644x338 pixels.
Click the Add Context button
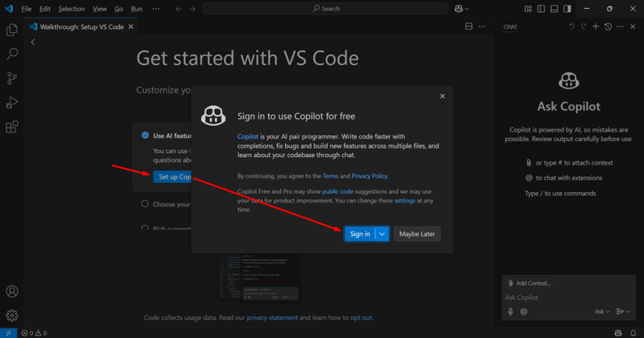point(530,283)
